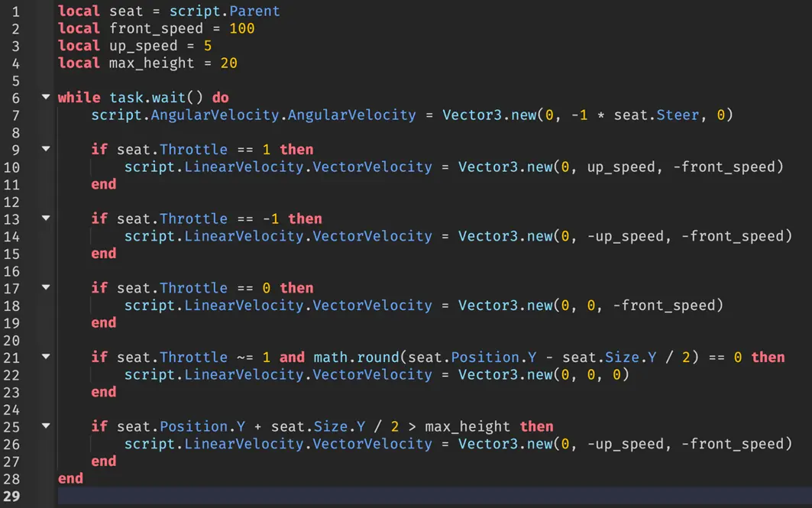Select line number 29 in the gutter

click(x=11, y=496)
